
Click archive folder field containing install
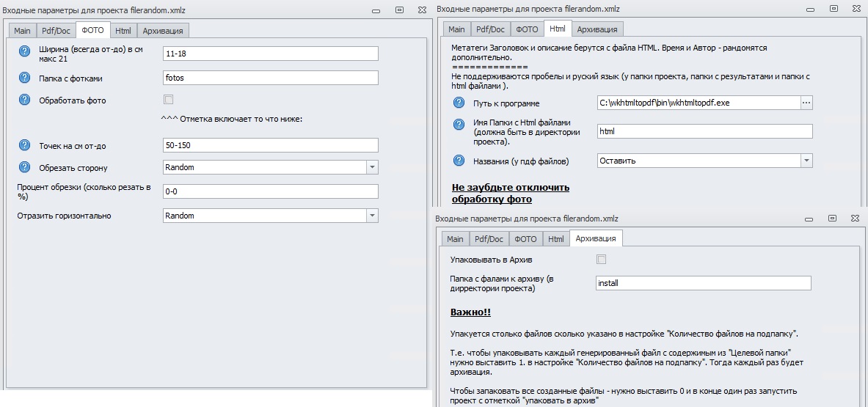click(x=703, y=283)
